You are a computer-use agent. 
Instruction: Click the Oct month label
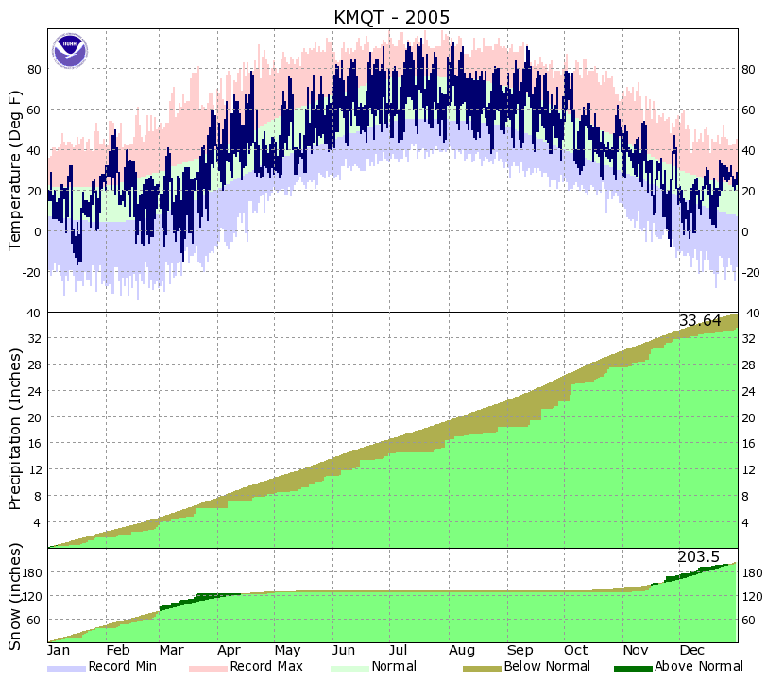coord(575,650)
